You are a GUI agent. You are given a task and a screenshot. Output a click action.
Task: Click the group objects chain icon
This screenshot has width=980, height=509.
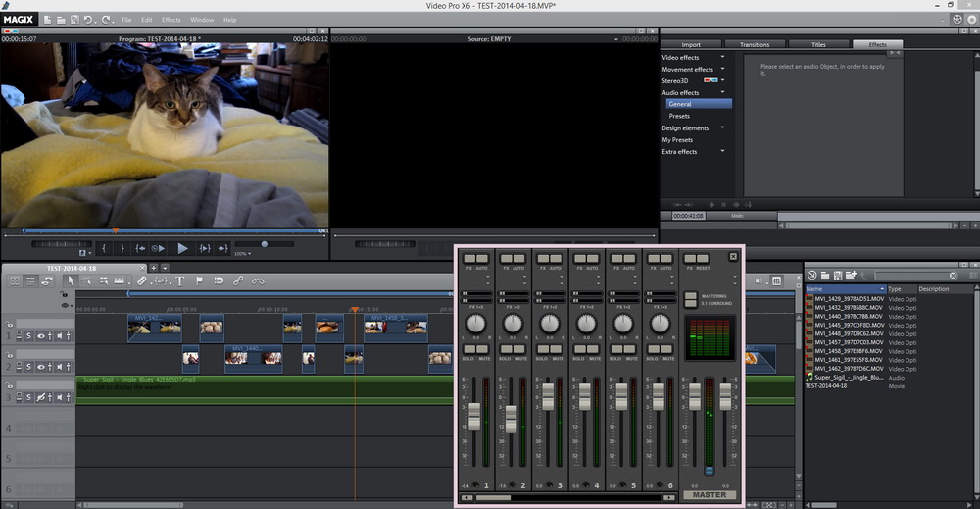[238, 280]
